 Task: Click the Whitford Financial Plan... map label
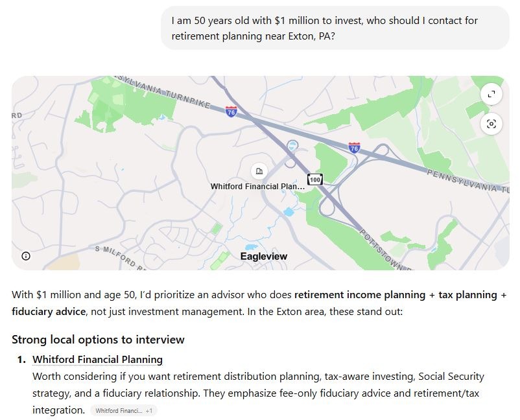(x=257, y=187)
